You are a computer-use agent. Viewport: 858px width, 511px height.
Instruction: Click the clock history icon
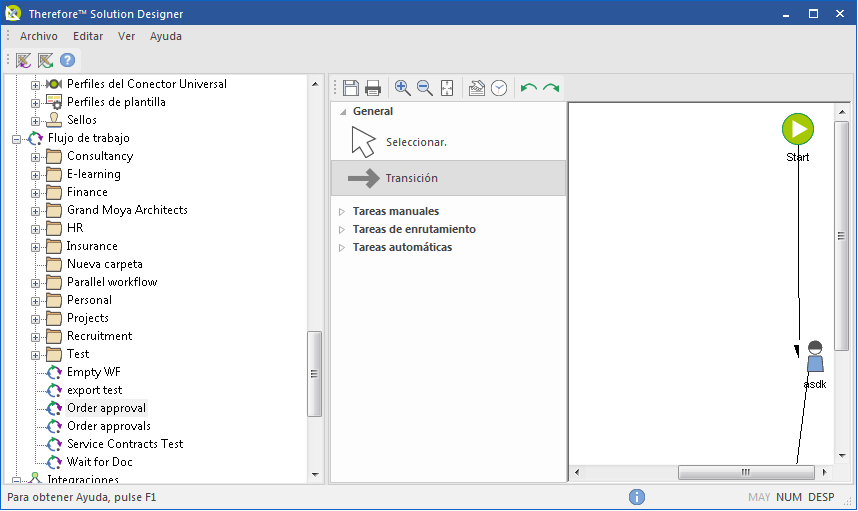[x=499, y=88]
